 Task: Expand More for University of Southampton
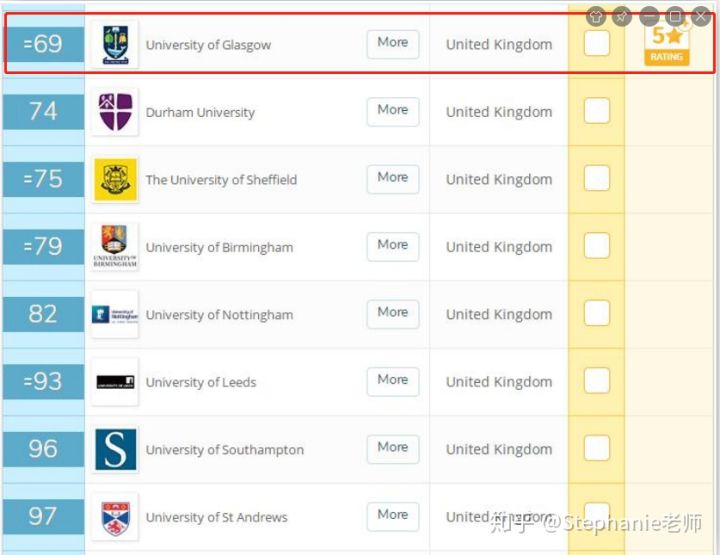pos(393,449)
